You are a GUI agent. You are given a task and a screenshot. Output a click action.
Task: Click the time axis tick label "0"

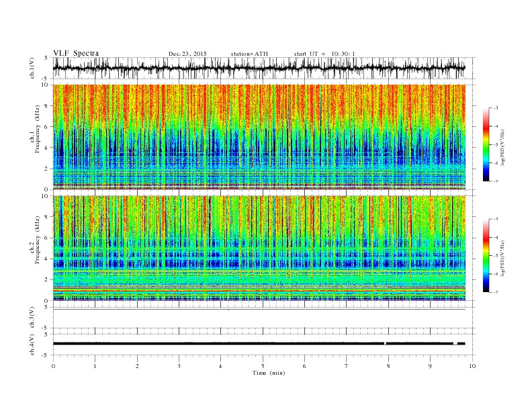(x=53, y=366)
